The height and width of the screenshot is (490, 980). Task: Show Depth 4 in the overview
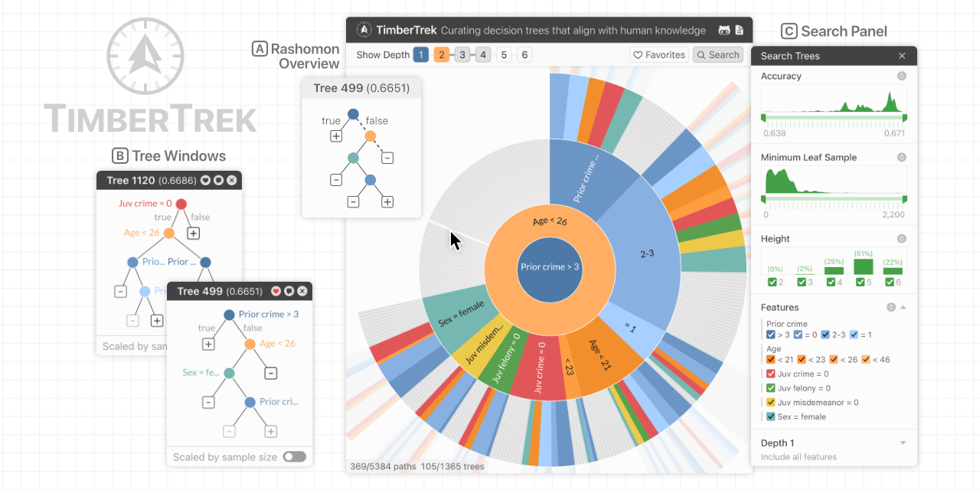(x=483, y=54)
